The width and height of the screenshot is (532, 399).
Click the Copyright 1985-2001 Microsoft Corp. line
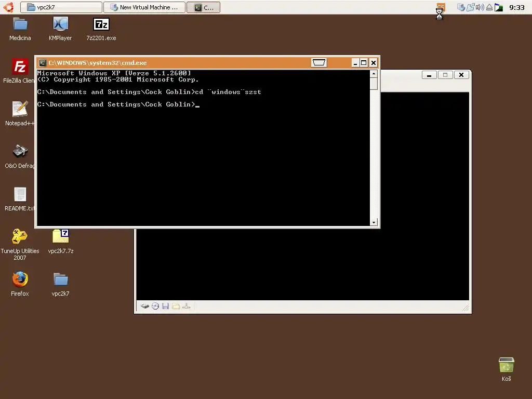click(x=118, y=79)
